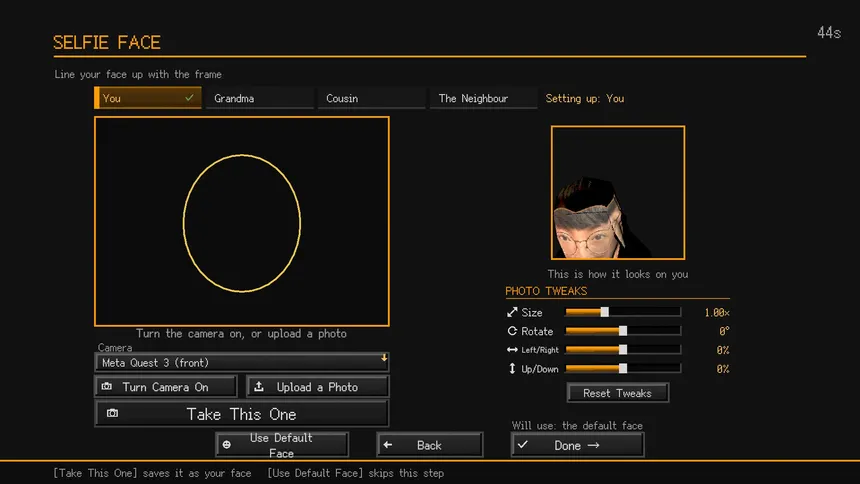The width and height of the screenshot is (860, 484).
Task: Click 'Will use: the default face' text
Action: coord(577,425)
